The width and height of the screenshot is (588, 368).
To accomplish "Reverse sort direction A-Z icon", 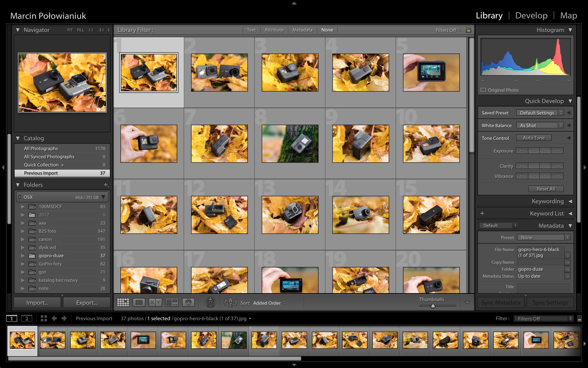I will click(x=230, y=303).
